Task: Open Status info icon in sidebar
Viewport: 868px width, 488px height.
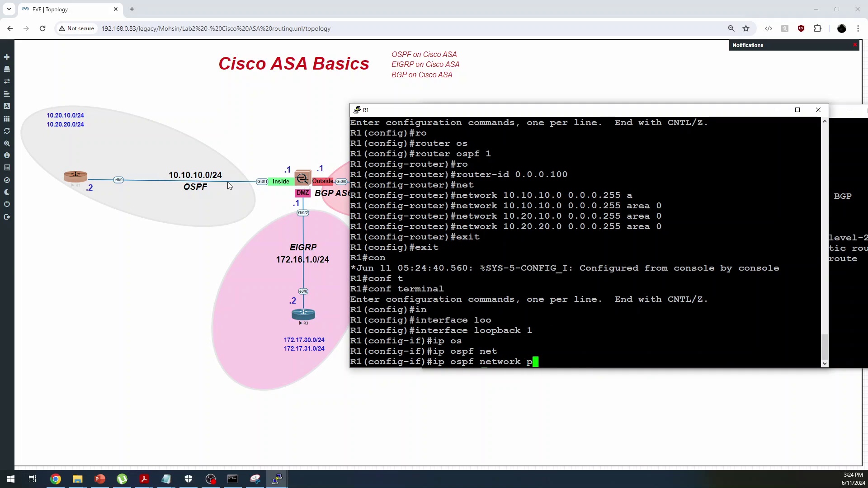Action: pos(7,155)
